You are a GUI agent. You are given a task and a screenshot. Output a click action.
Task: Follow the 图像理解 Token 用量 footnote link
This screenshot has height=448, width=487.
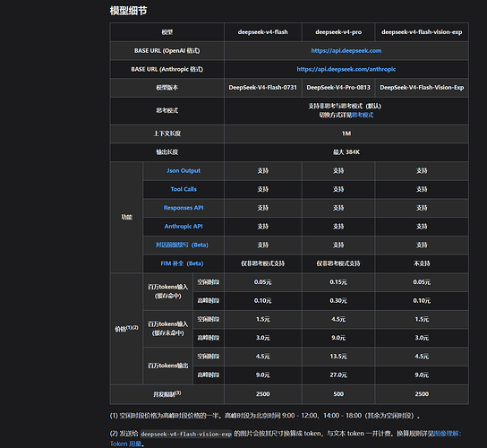coord(448,434)
